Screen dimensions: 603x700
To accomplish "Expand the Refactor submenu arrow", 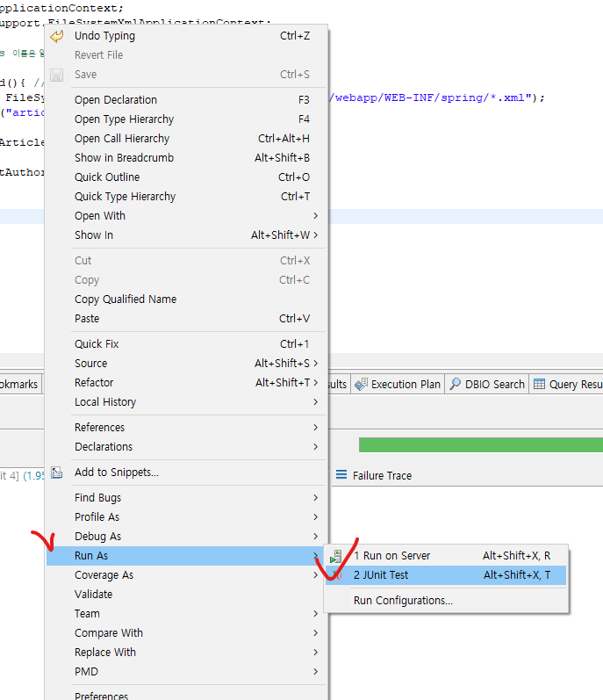I will (x=315, y=383).
